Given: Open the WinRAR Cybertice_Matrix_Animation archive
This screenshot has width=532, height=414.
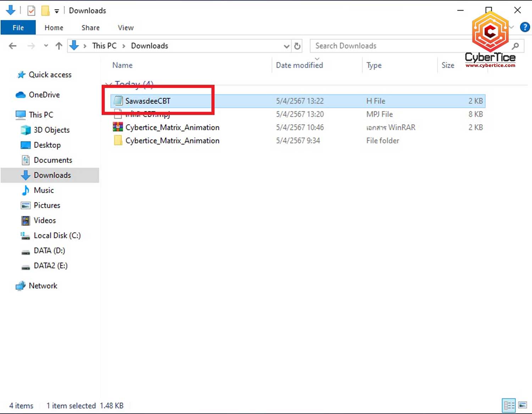Looking at the screenshot, I should point(172,127).
